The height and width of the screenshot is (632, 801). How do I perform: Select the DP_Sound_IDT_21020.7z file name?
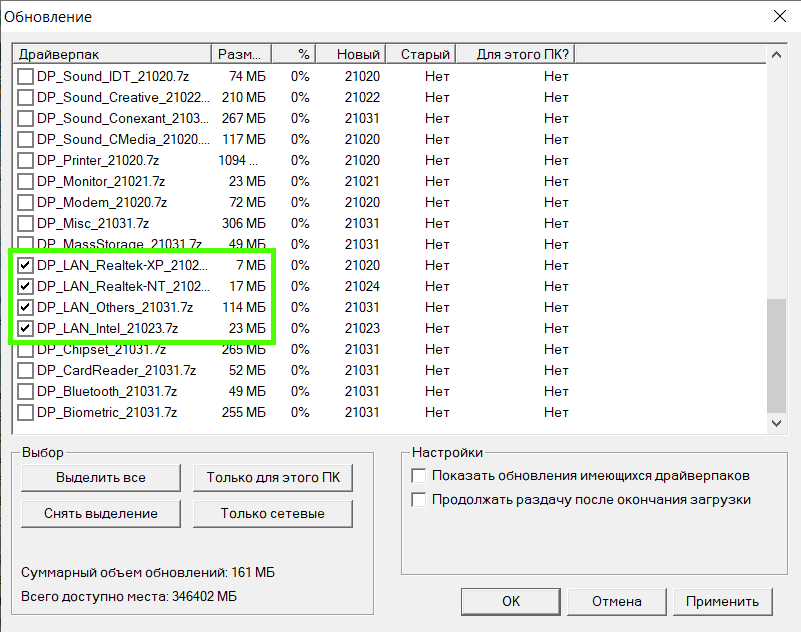[x=113, y=77]
